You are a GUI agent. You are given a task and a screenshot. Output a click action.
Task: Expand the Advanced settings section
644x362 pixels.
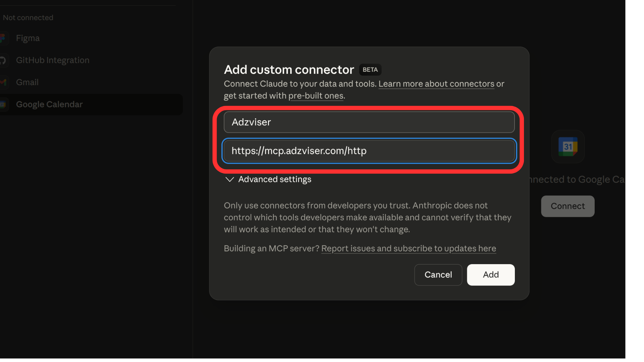click(274, 179)
